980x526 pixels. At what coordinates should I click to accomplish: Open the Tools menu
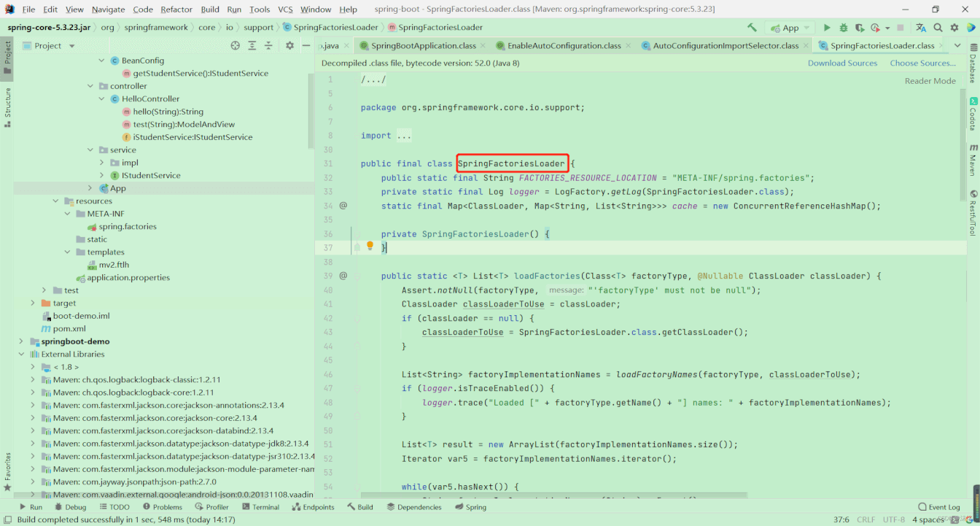(260, 9)
